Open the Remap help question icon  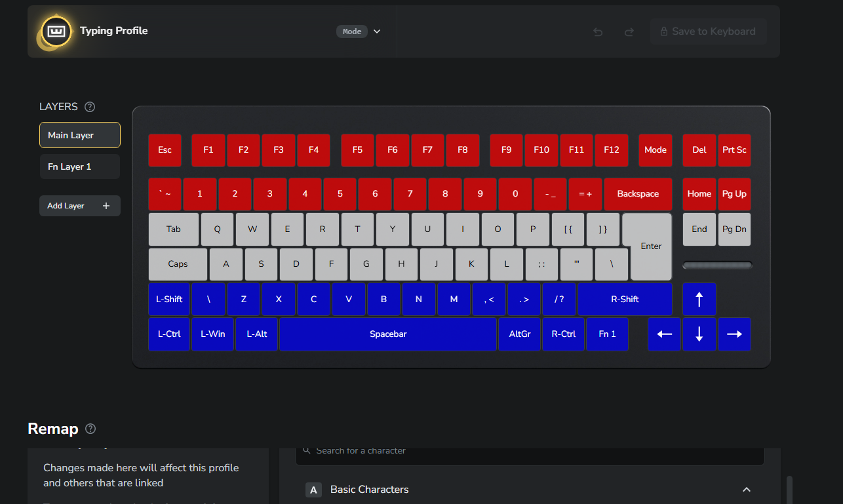[90, 429]
